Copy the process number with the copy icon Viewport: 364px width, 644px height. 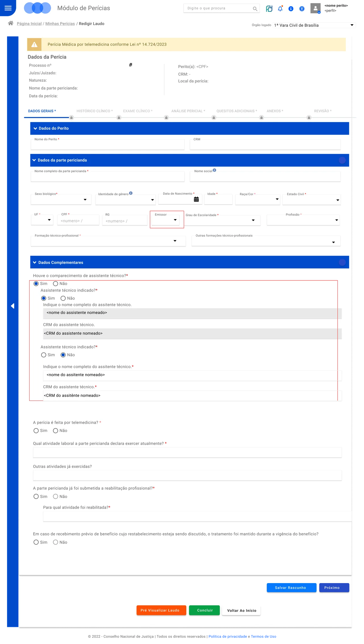[131, 65]
